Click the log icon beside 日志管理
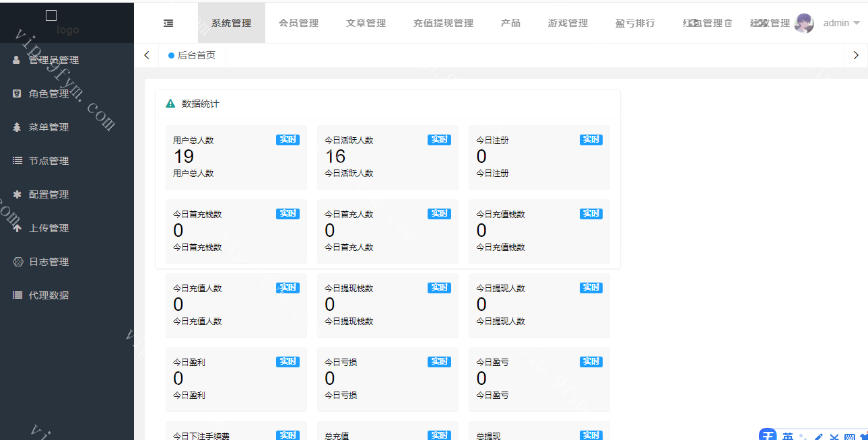The image size is (868, 440). [17, 262]
